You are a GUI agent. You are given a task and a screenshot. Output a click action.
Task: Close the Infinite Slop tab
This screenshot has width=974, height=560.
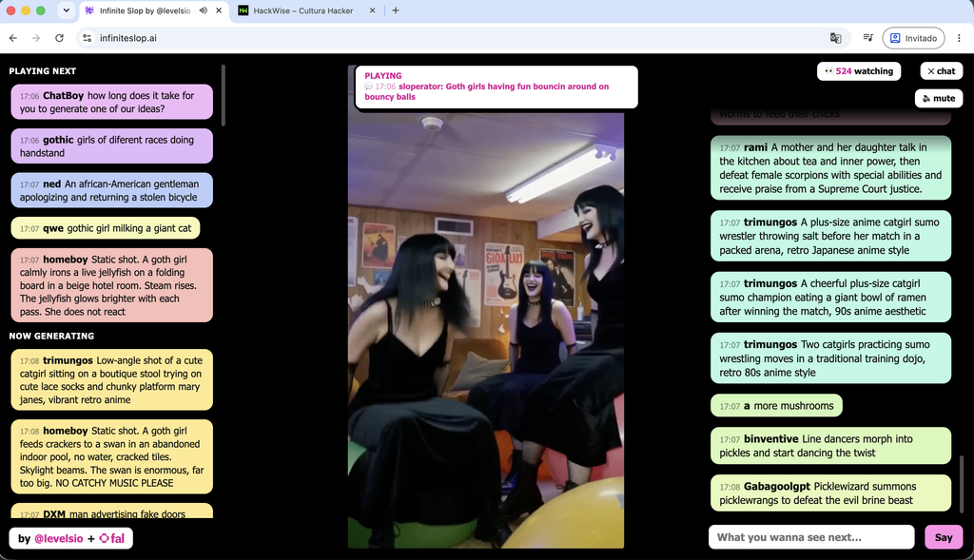tap(219, 10)
